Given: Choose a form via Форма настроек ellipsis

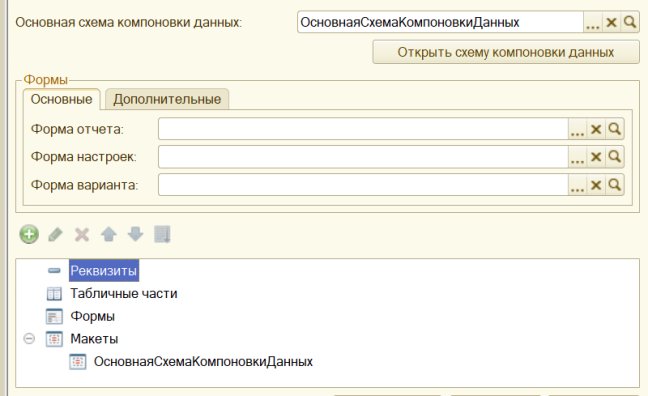Looking at the screenshot, I should pyautogui.click(x=577, y=157).
